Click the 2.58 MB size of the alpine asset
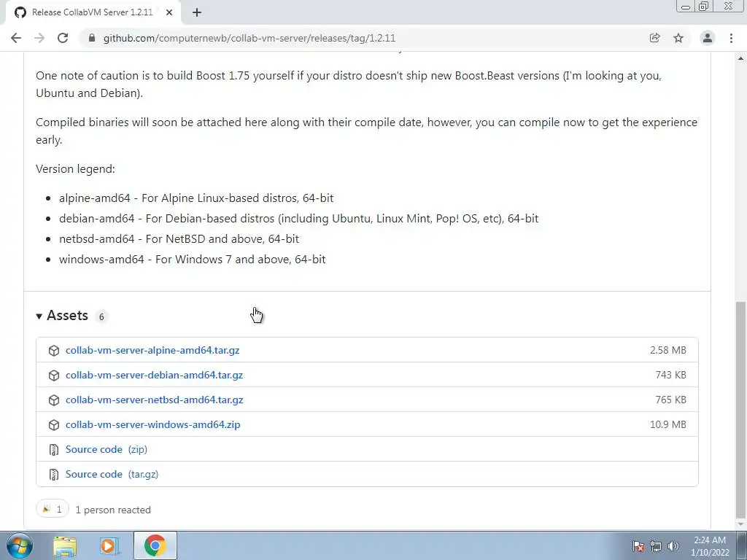 point(668,350)
